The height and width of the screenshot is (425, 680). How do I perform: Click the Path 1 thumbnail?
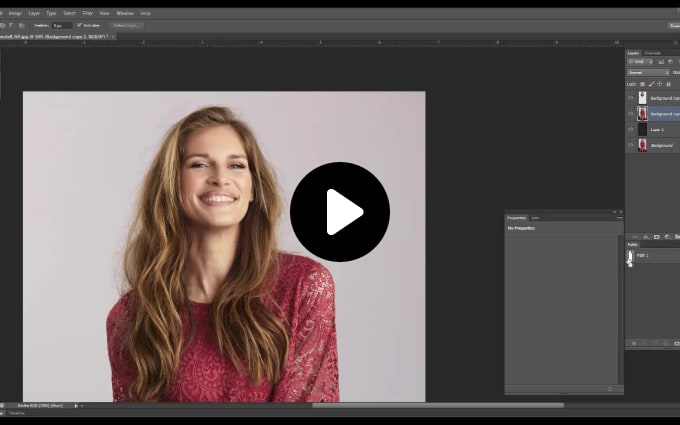(631, 255)
